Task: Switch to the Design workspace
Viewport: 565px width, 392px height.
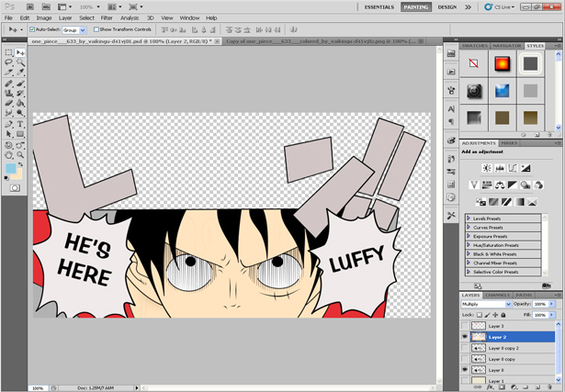Action: coord(447,6)
